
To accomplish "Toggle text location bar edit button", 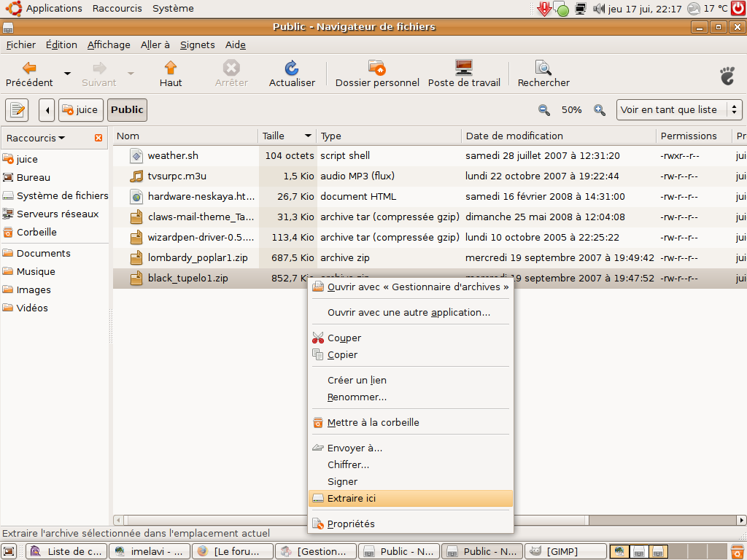I will pyautogui.click(x=17, y=110).
